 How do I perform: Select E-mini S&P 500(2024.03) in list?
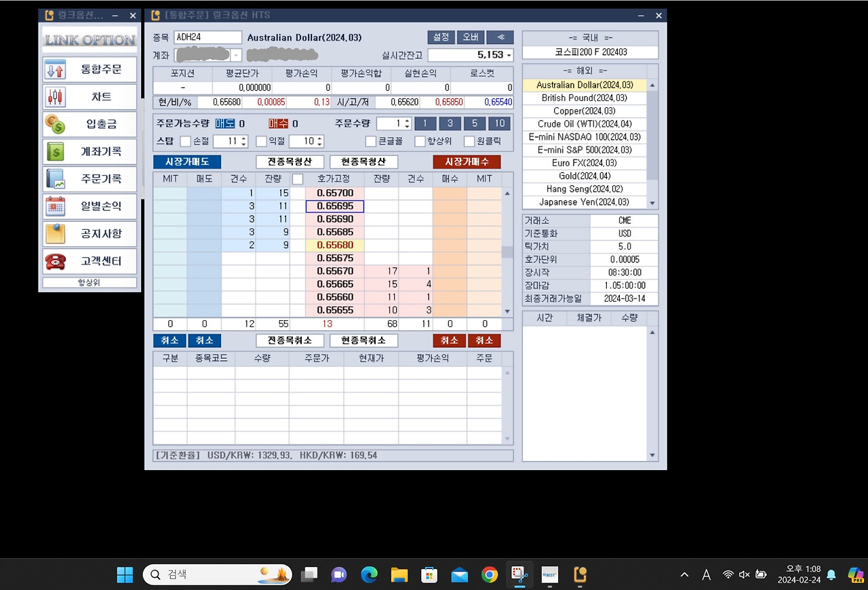pyautogui.click(x=585, y=150)
